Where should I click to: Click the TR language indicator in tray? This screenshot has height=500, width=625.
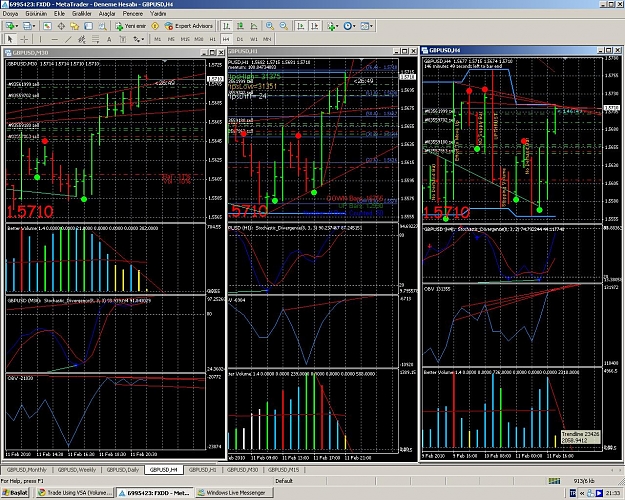click(x=573, y=493)
